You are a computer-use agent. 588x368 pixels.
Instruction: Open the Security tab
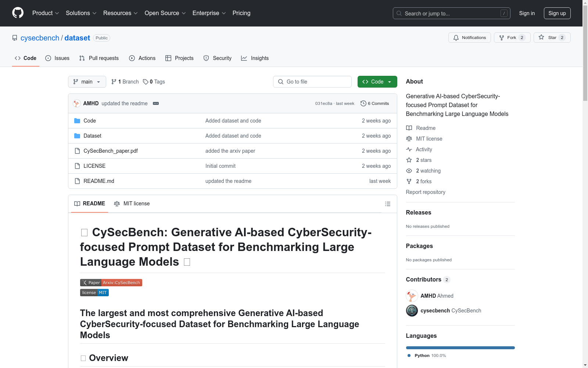pos(218,58)
